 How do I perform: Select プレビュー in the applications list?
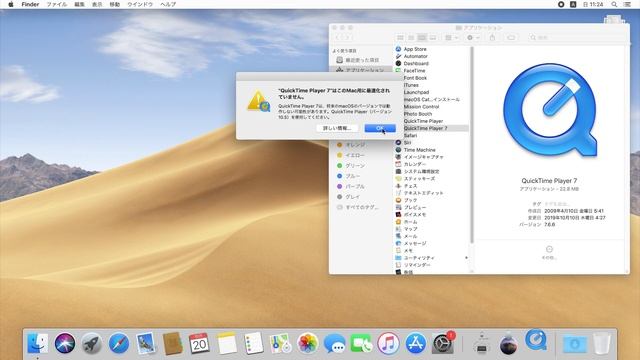tap(414, 207)
